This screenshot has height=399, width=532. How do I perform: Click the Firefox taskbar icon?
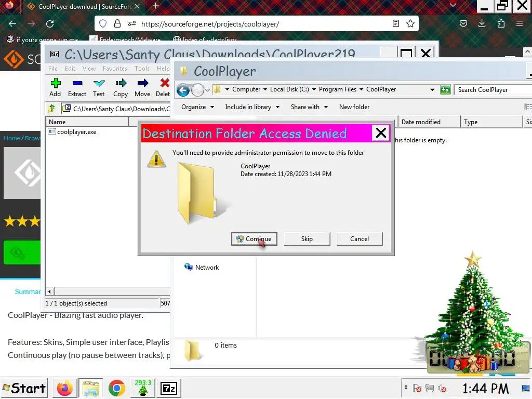pos(64,388)
